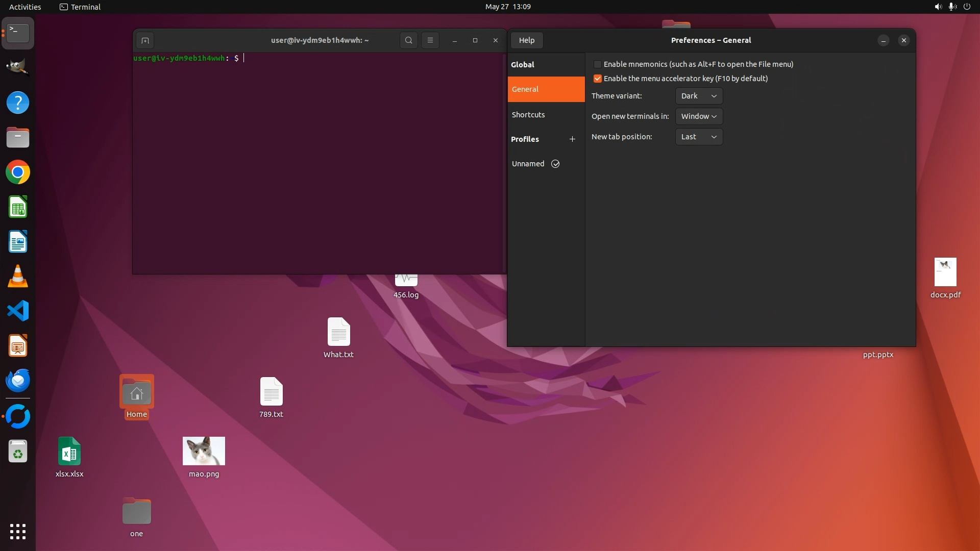The height and width of the screenshot is (551, 980).
Task: Open the terminal search icon
Action: point(408,40)
